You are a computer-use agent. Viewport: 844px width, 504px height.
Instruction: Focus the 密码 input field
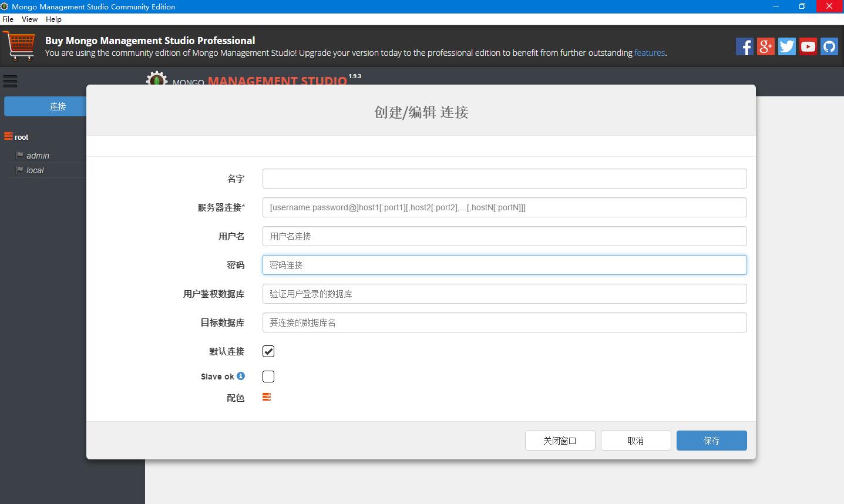coord(505,265)
